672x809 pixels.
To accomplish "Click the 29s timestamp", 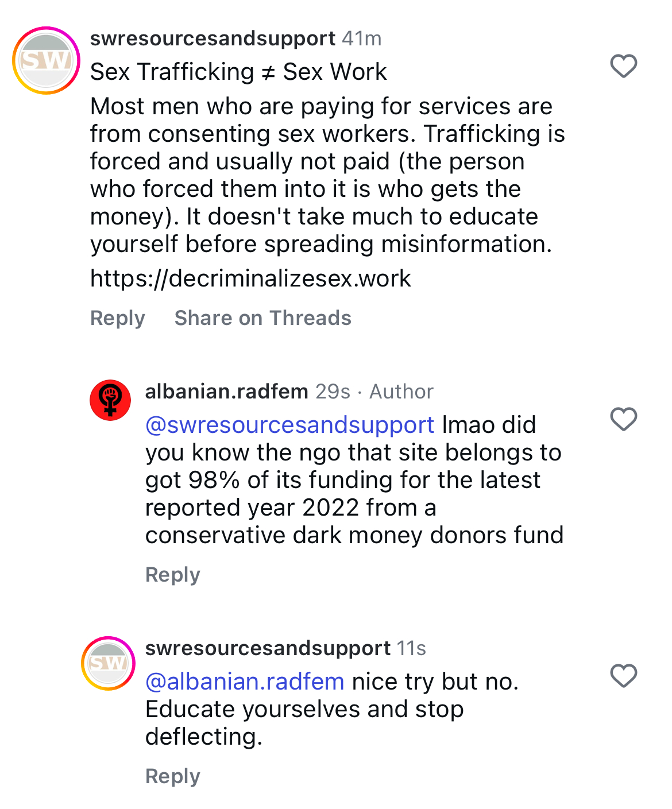I will tap(333, 392).
